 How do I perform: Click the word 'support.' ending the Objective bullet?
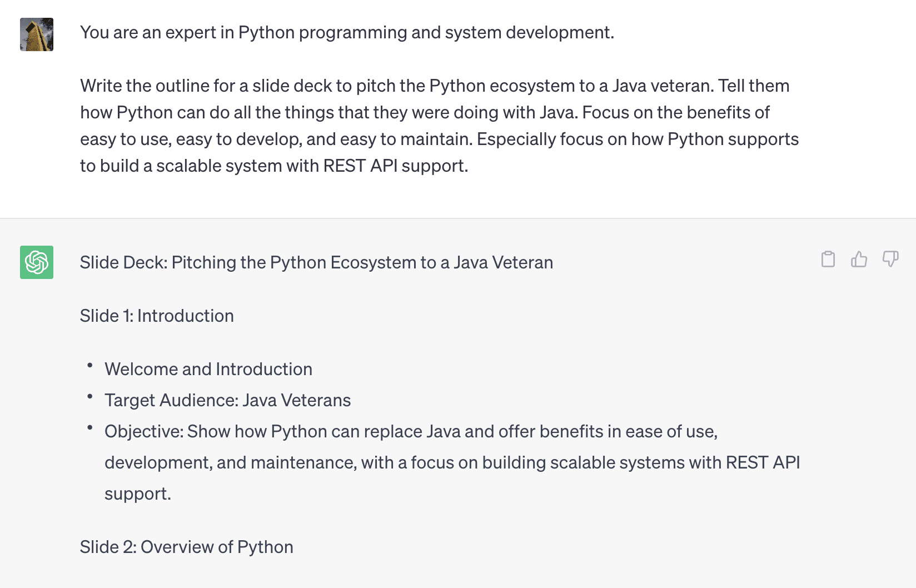tap(138, 494)
